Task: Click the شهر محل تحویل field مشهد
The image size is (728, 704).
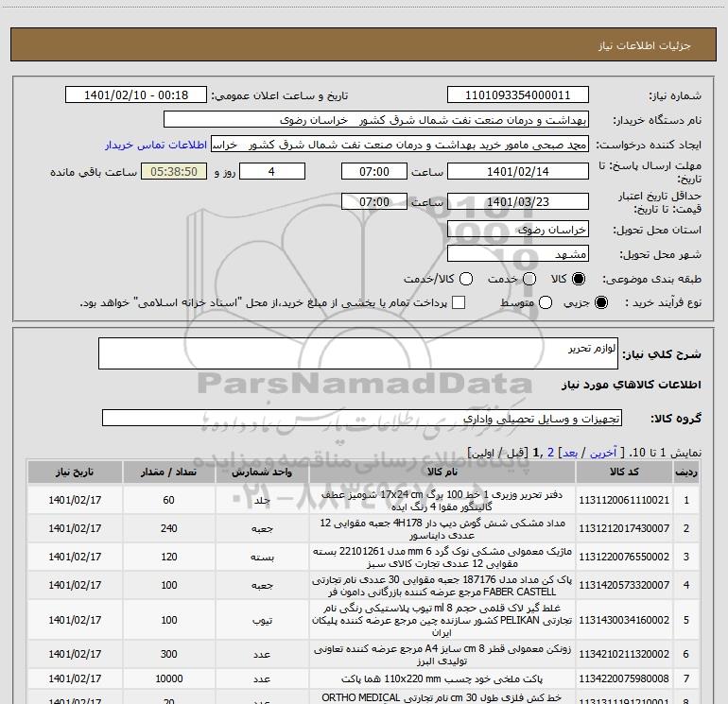Action: [518, 254]
